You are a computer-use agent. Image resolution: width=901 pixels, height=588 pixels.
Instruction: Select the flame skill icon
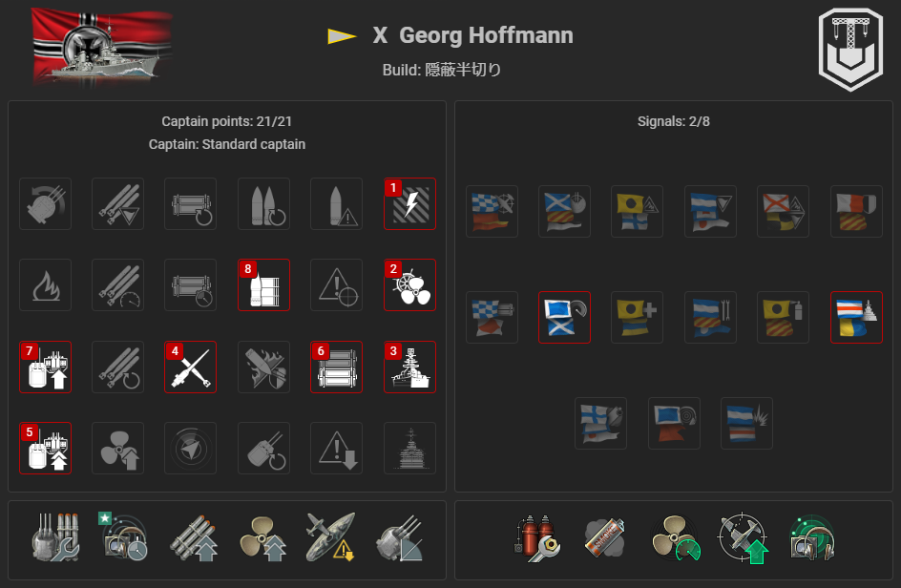pos(46,285)
